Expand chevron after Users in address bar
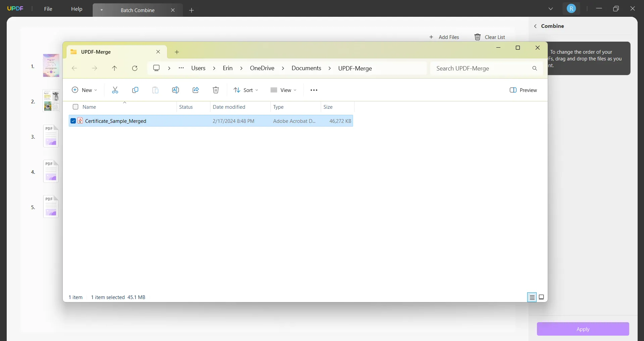Screen dimensions: 644x341 [214, 68]
